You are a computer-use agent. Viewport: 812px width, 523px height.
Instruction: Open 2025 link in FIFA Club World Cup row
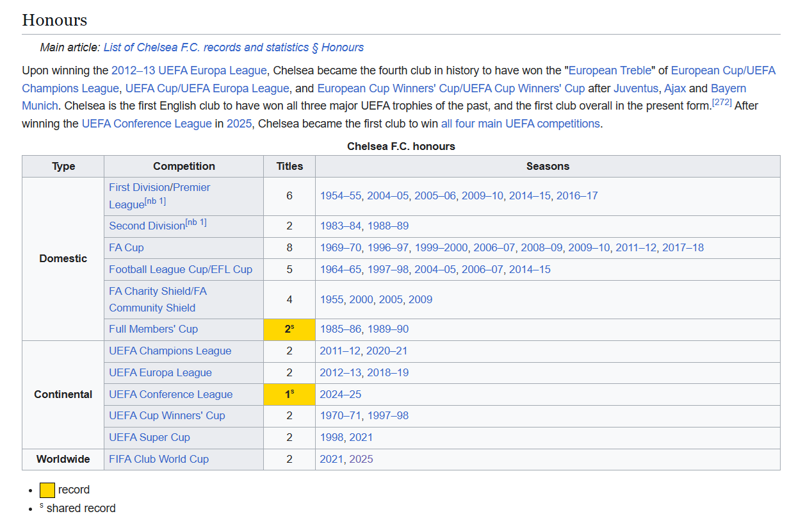pos(361,460)
